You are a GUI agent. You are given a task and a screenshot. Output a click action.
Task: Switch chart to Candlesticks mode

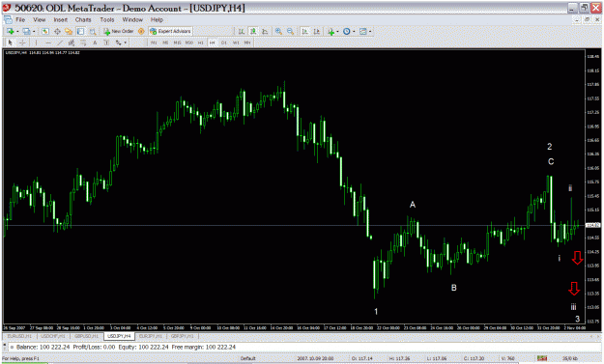[253, 31]
